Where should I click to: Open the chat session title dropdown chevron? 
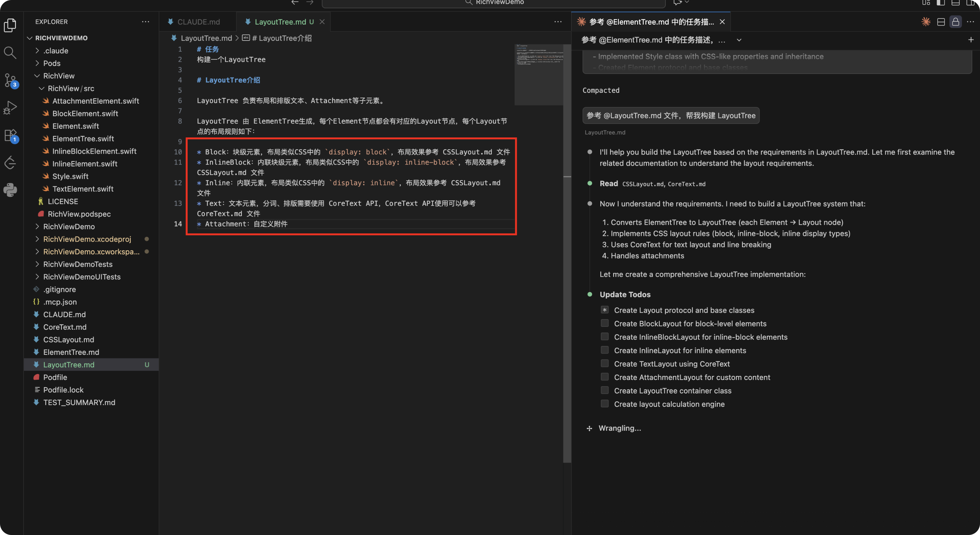click(739, 40)
